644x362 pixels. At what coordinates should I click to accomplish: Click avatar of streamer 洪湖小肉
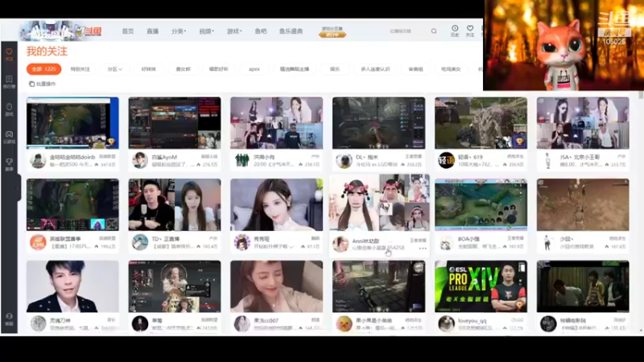tap(242, 160)
